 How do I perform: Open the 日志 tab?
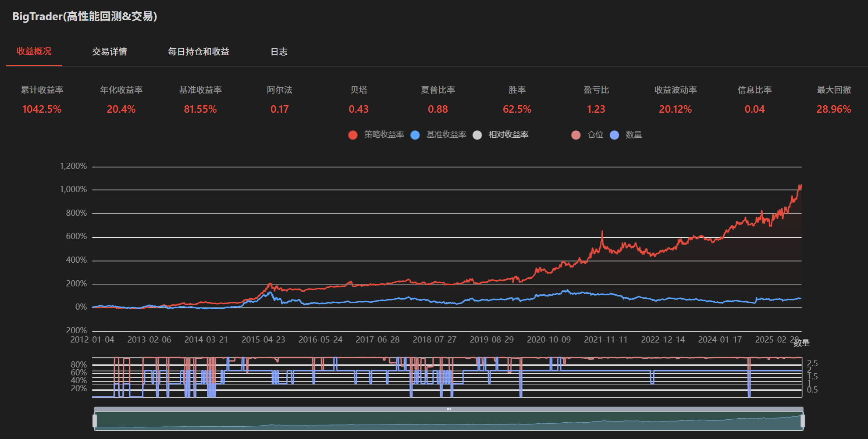(x=279, y=52)
